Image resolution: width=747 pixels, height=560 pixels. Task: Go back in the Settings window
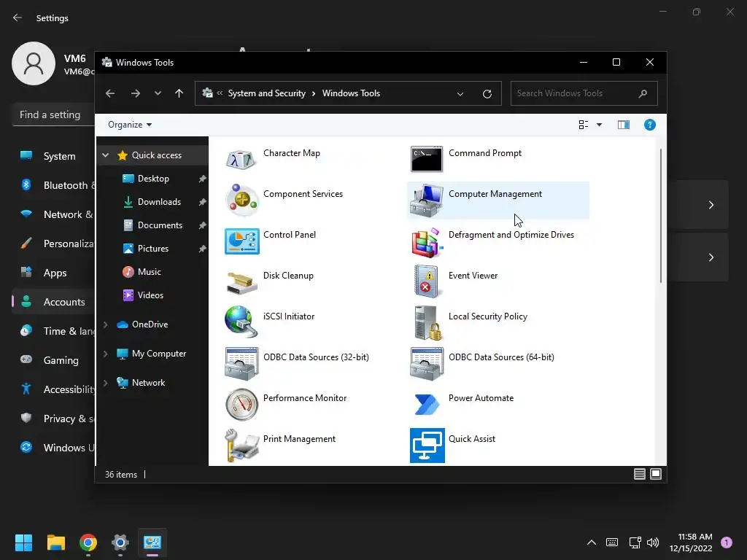(x=18, y=17)
